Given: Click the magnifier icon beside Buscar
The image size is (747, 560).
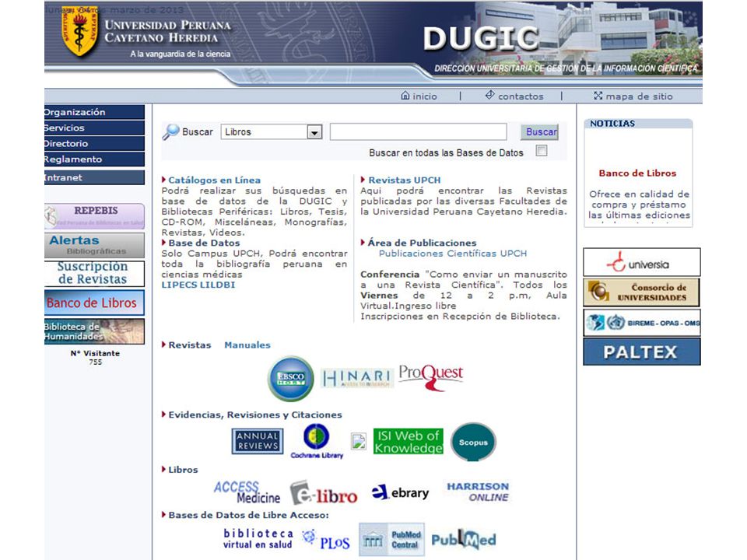Looking at the screenshot, I should tap(170, 132).
